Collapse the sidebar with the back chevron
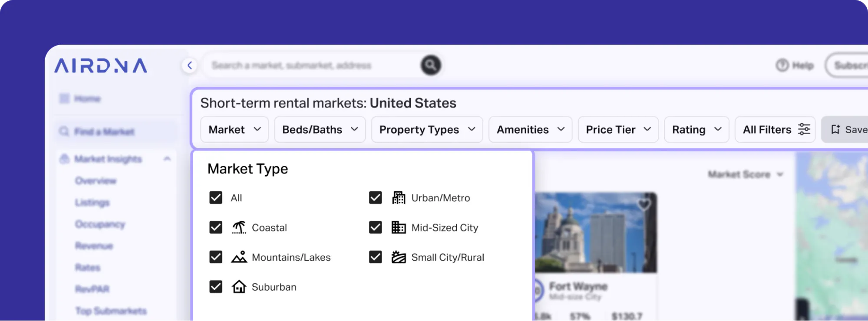Image resolution: width=868 pixels, height=321 pixels. point(189,66)
